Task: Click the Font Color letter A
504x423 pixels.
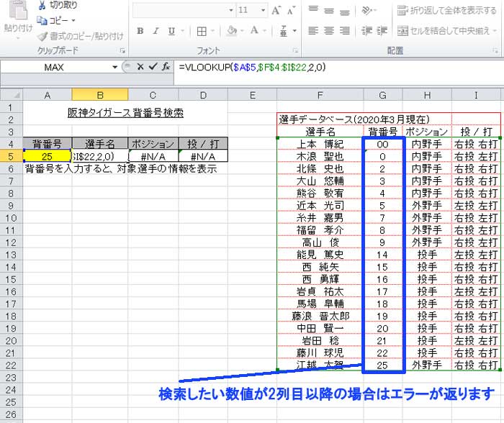Action: (x=254, y=31)
